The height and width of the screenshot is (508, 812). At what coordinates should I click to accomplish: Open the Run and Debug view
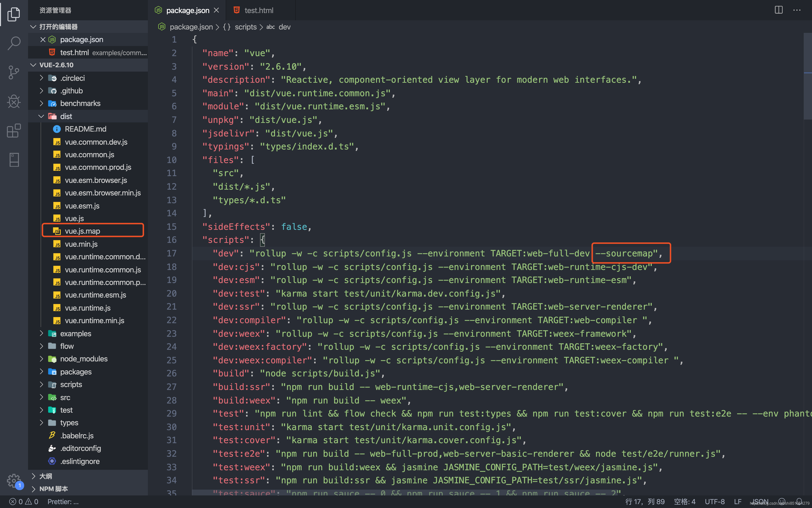(14, 101)
